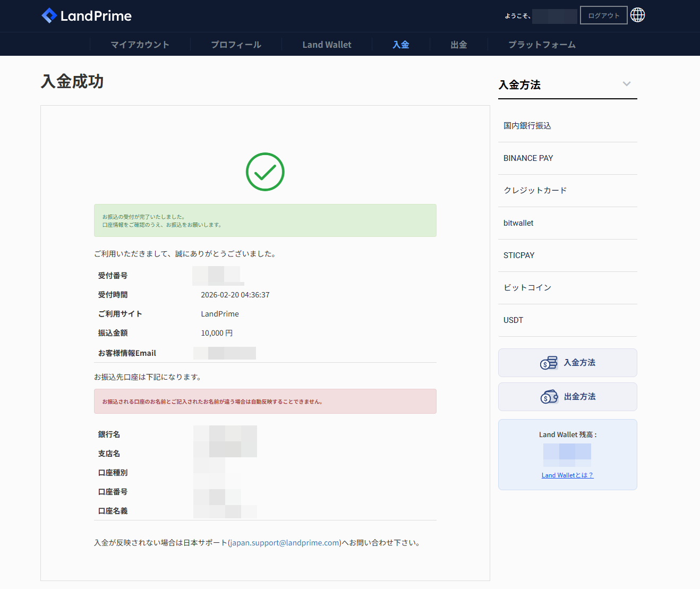This screenshot has height=589, width=700.
Task: Open プラットフォーム menu
Action: pyautogui.click(x=542, y=45)
